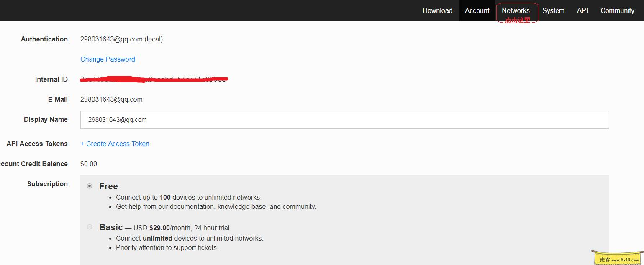Choose the Basic subscription radio button
This screenshot has width=644, height=265.
(90, 227)
